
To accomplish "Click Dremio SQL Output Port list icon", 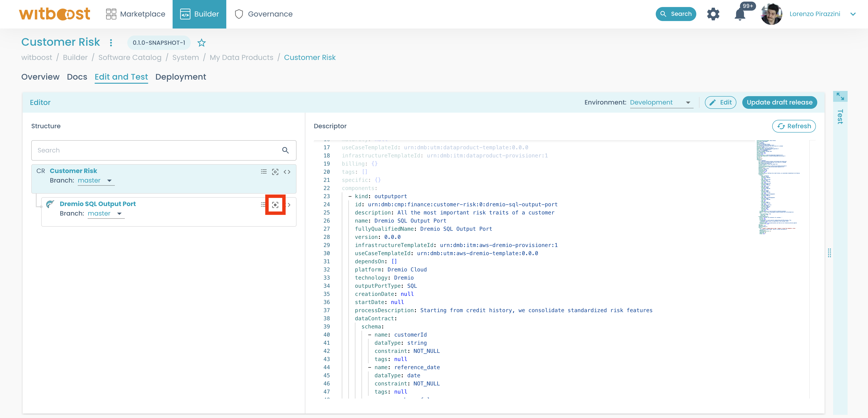I will tap(263, 205).
